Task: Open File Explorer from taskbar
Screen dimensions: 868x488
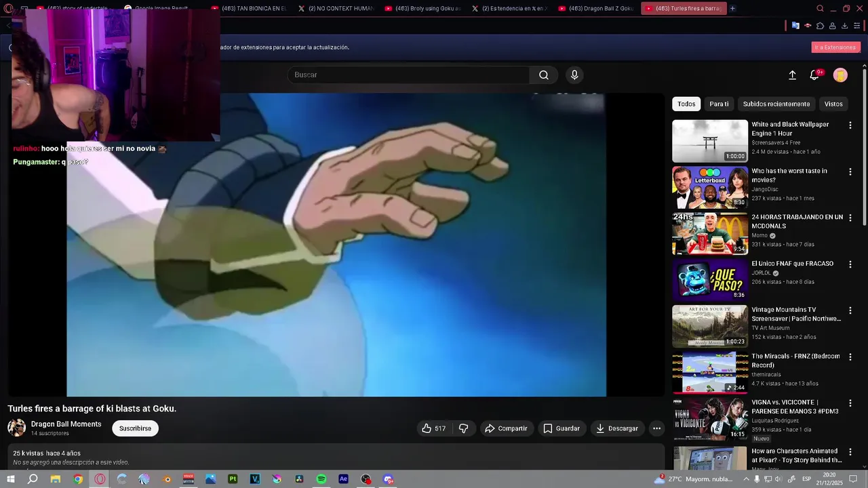Action: coord(56,479)
